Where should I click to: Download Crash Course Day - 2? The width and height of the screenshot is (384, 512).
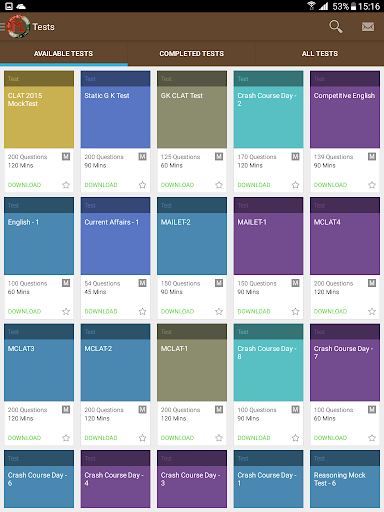[254, 185]
